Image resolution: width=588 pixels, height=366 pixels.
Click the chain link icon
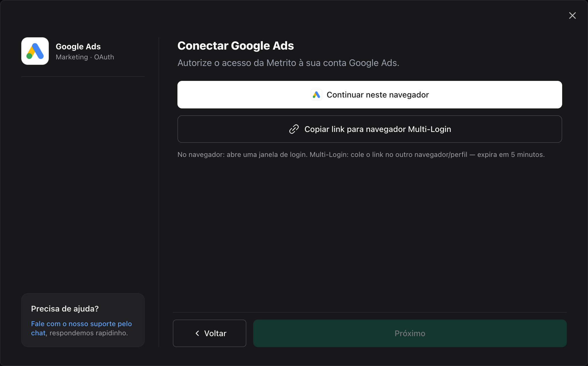(294, 129)
